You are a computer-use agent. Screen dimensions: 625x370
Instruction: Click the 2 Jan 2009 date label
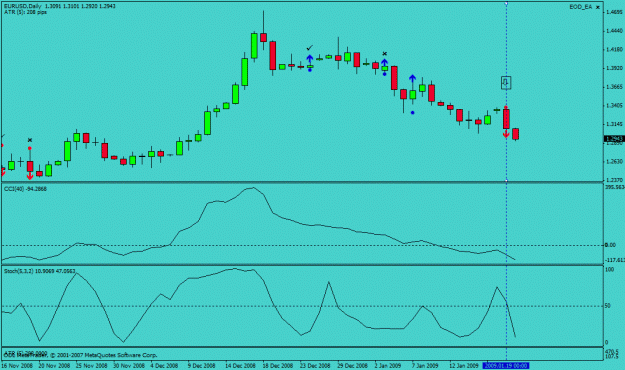click(x=388, y=366)
